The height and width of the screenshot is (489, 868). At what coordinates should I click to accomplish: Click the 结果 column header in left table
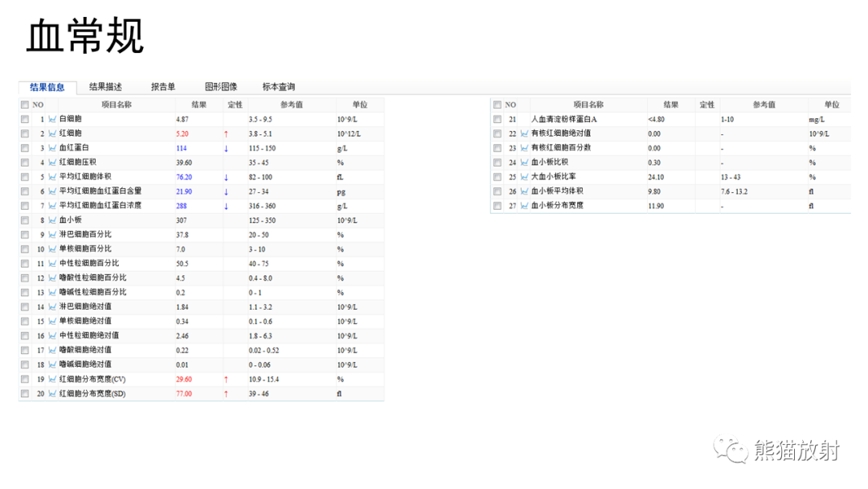199,105
